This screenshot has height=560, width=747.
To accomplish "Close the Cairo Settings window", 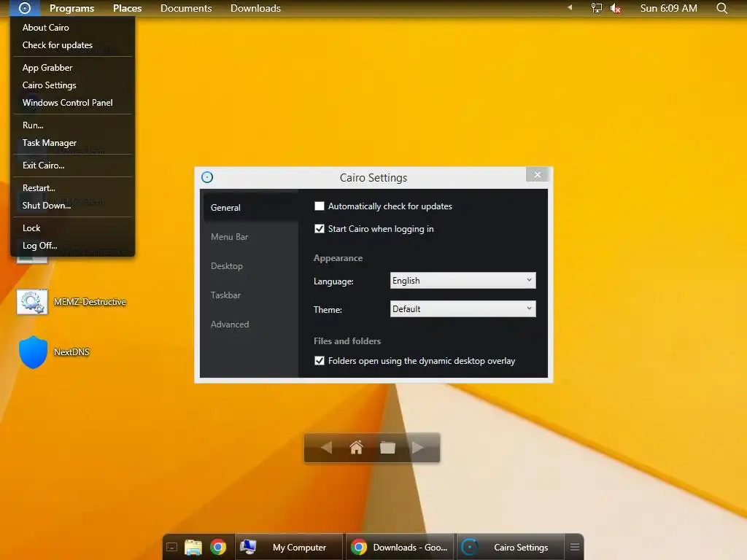I will [538, 175].
